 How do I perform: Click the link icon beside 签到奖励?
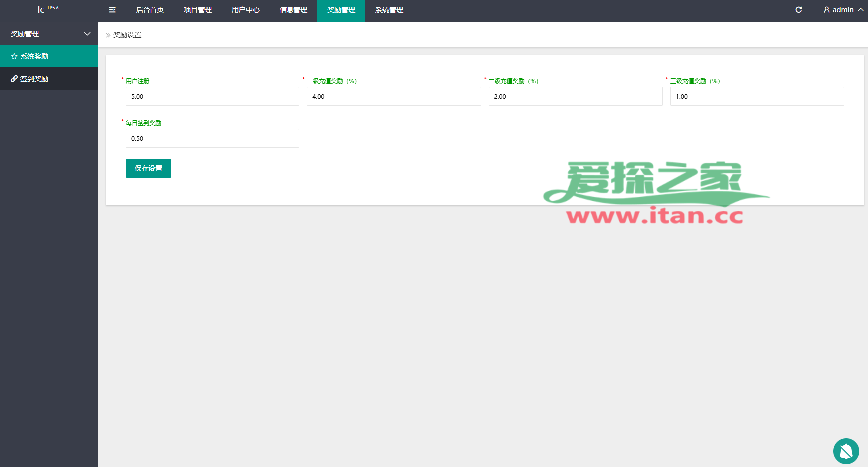14,79
